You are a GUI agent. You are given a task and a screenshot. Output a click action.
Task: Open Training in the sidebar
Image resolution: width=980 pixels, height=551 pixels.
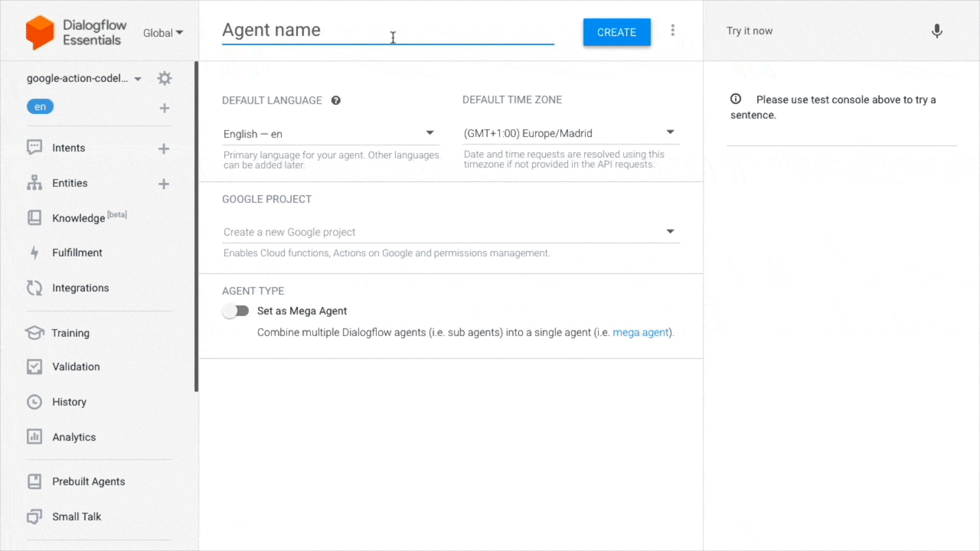coord(70,333)
